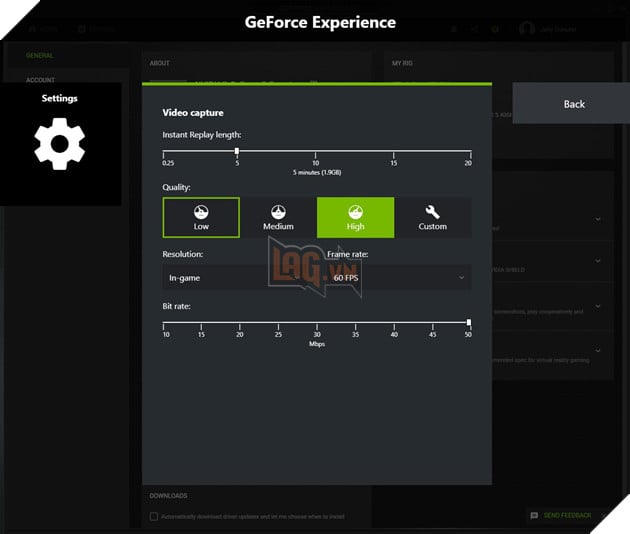Tick the automatically download driver updates checkbox
The image size is (630, 534).
click(x=153, y=516)
